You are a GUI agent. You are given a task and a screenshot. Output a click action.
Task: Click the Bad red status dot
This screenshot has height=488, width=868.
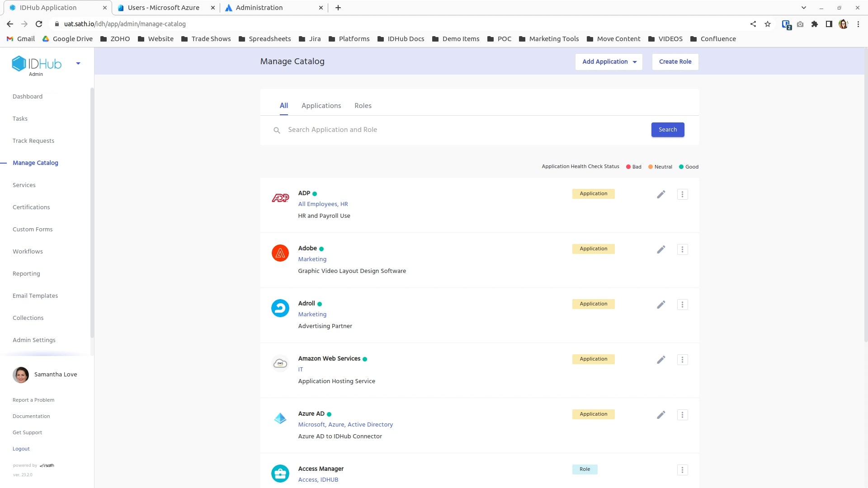(x=628, y=167)
